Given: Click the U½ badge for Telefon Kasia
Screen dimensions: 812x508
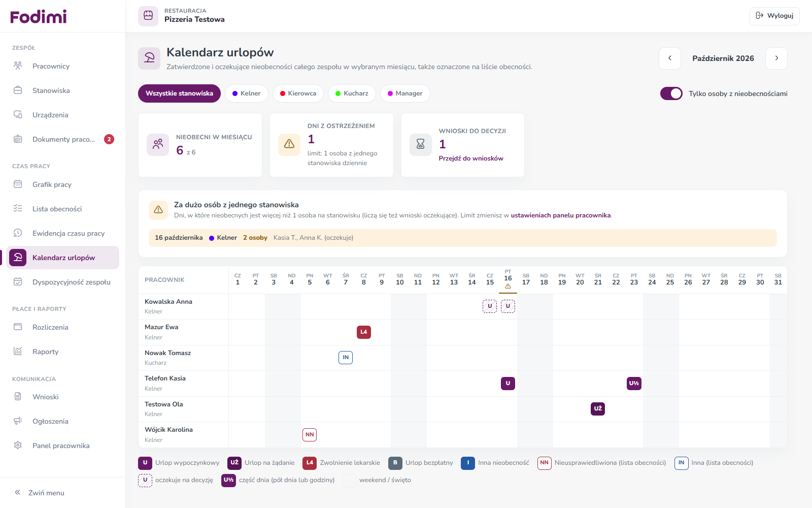Looking at the screenshot, I should [x=634, y=384].
